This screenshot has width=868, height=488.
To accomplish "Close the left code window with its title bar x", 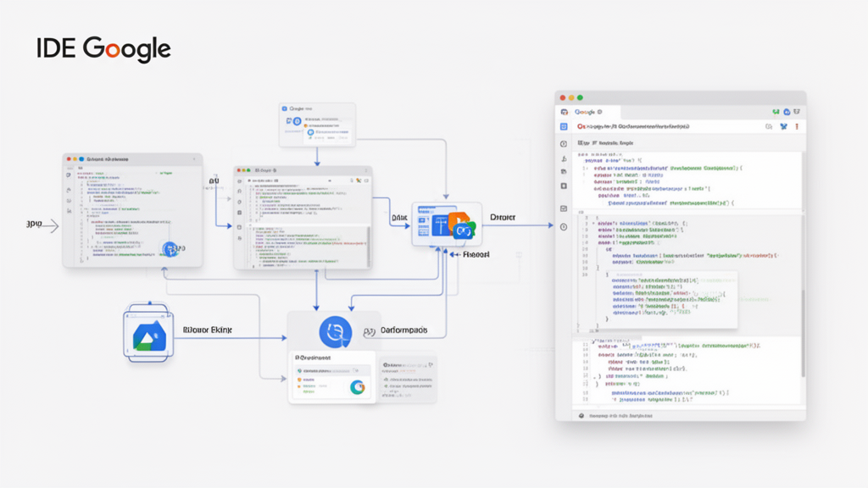I will click(x=194, y=158).
